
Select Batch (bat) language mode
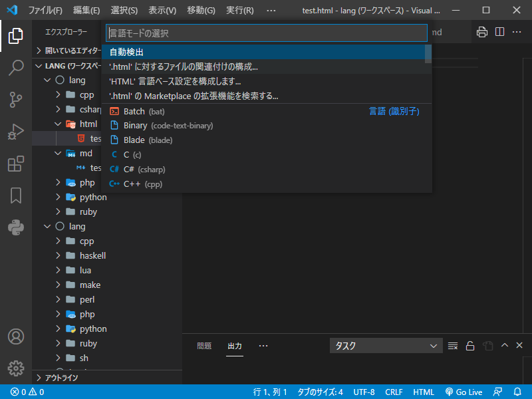pos(267,111)
